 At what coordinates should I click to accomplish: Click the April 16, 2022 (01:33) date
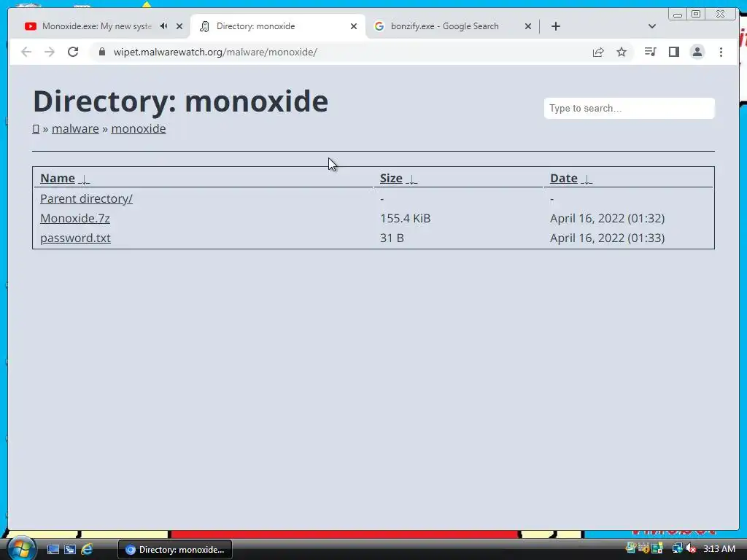point(607,238)
